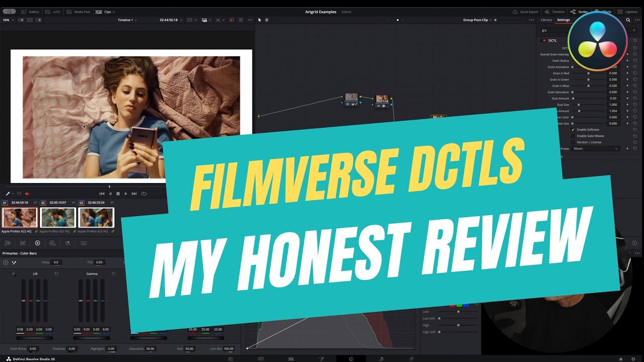Select clip 01 thumbnail

20,218
